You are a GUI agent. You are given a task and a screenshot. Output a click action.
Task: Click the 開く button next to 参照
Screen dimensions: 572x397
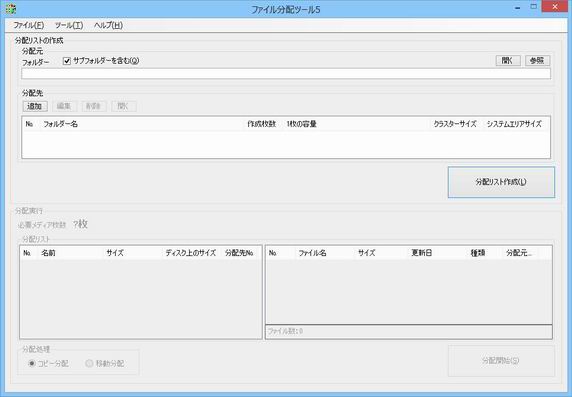point(508,61)
